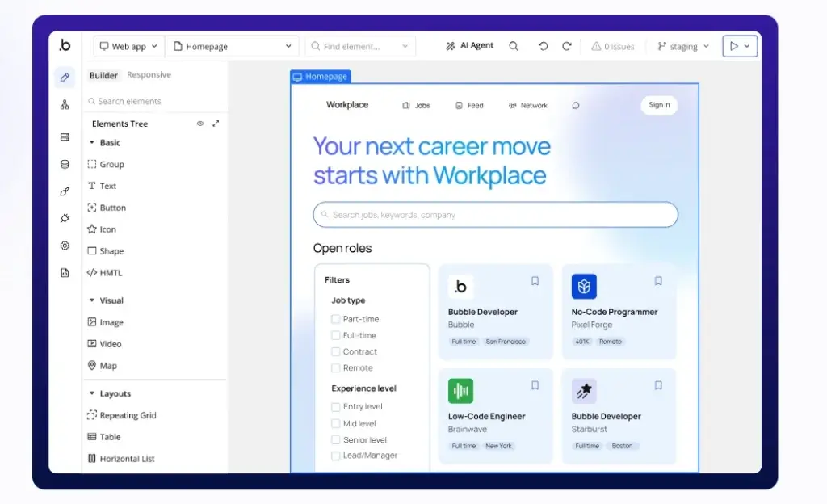The height and width of the screenshot is (504, 827).
Task: Check the Senior level experience filter
Action: pos(335,439)
